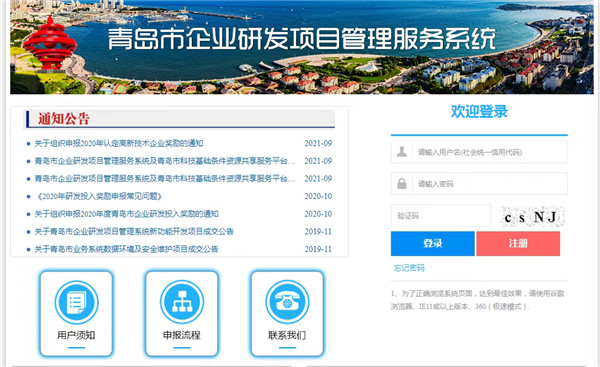Open notice 业务系统数据环境及安全维护项目成交公告
Image resolution: width=600 pixels, height=367 pixels.
pos(126,249)
